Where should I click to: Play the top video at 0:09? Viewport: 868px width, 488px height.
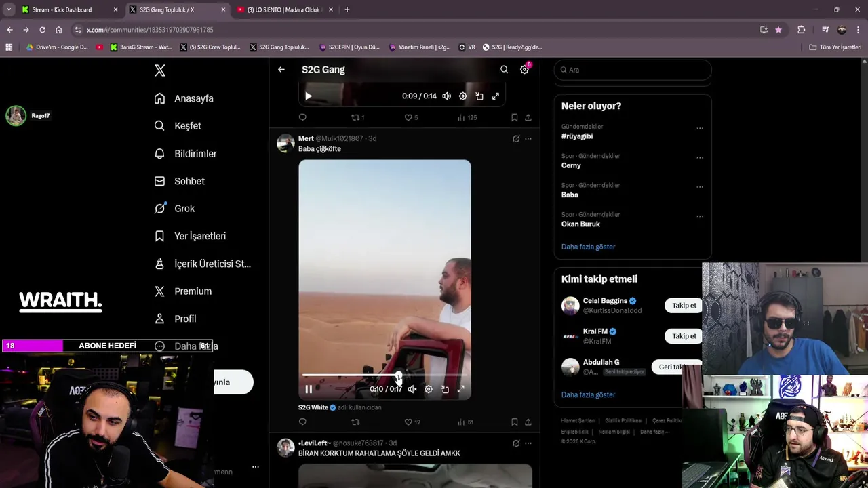tap(309, 96)
